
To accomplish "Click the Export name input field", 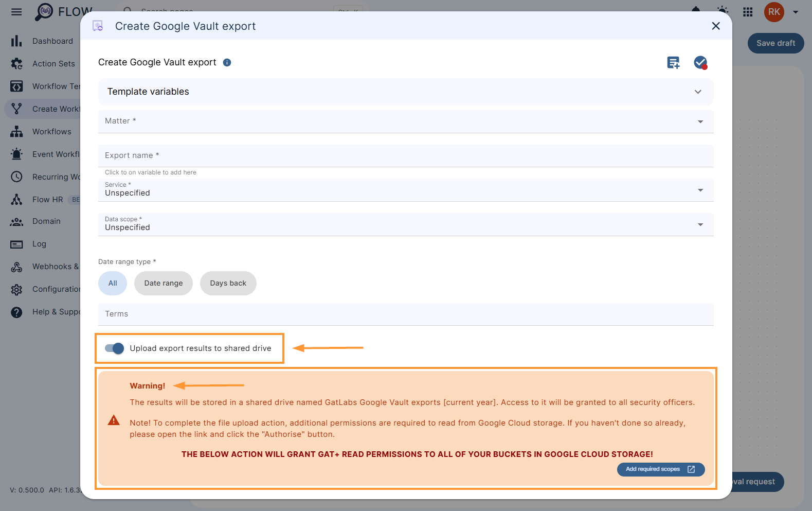I will pos(406,155).
